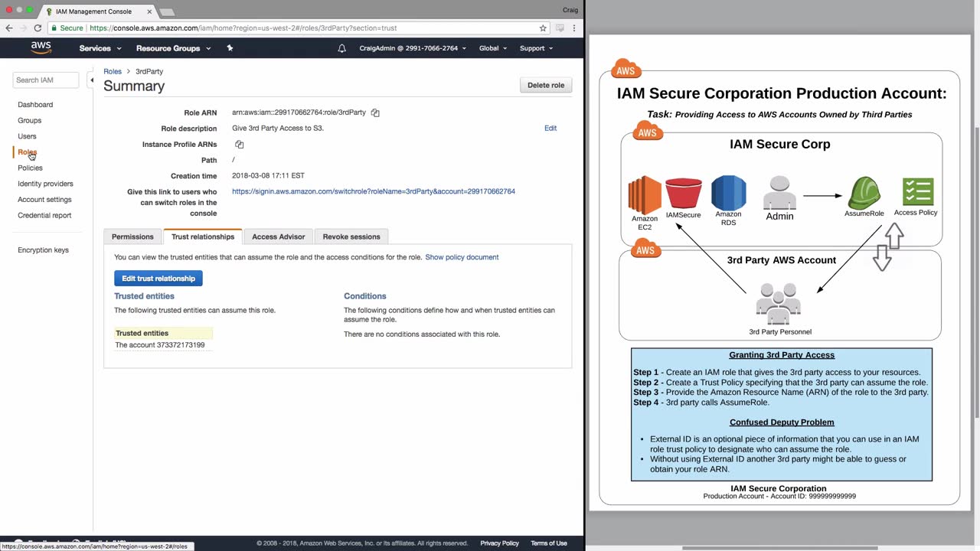Select the Trust relationships tab

click(x=203, y=236)
